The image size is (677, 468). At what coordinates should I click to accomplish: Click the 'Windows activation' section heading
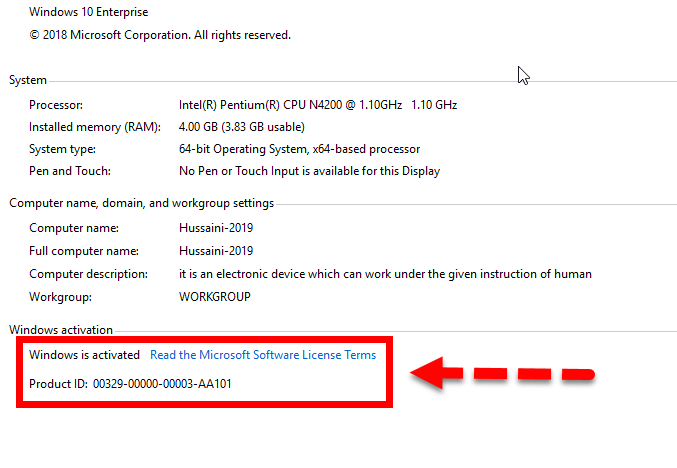point(61,330)
